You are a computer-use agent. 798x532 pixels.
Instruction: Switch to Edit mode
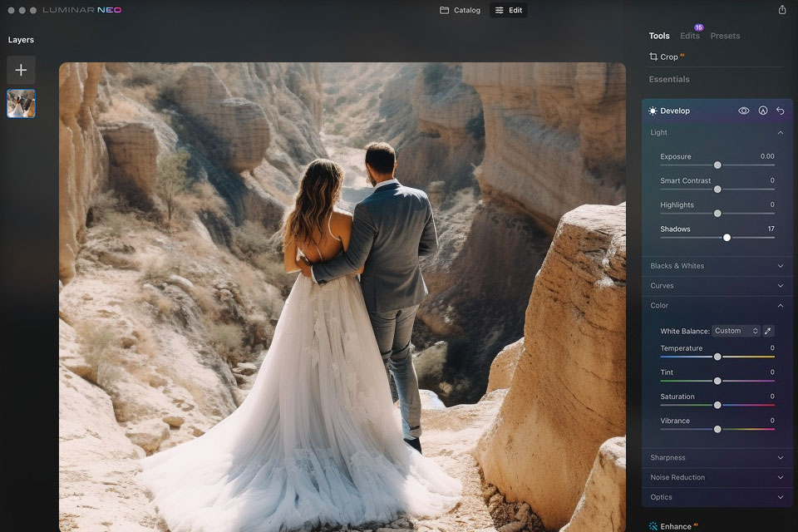pyautogui.click(x=509, y=10)
